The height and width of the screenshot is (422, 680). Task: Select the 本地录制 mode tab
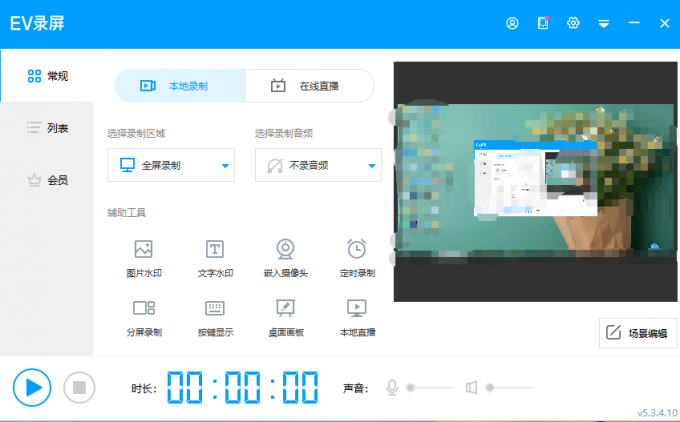[x=180, y=86]
